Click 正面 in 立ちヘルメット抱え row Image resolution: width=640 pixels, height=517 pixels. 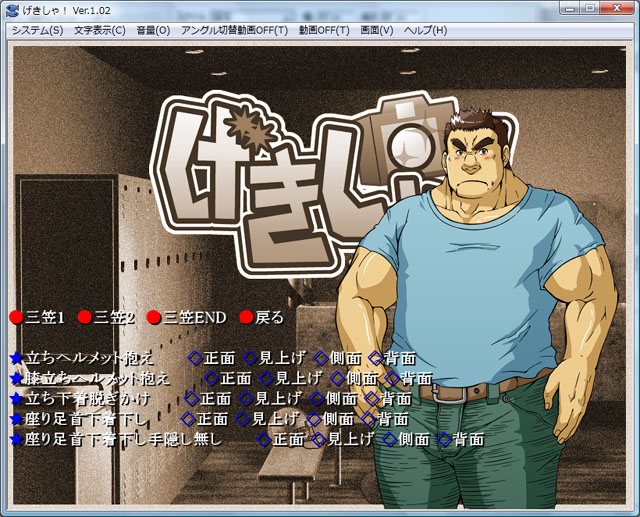coord(212,358)
